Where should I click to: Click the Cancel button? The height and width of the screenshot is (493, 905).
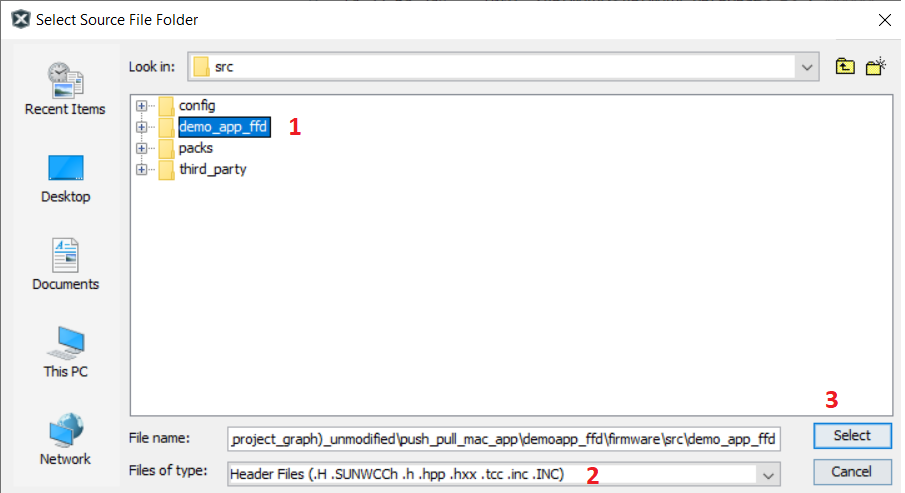point(850,471)
